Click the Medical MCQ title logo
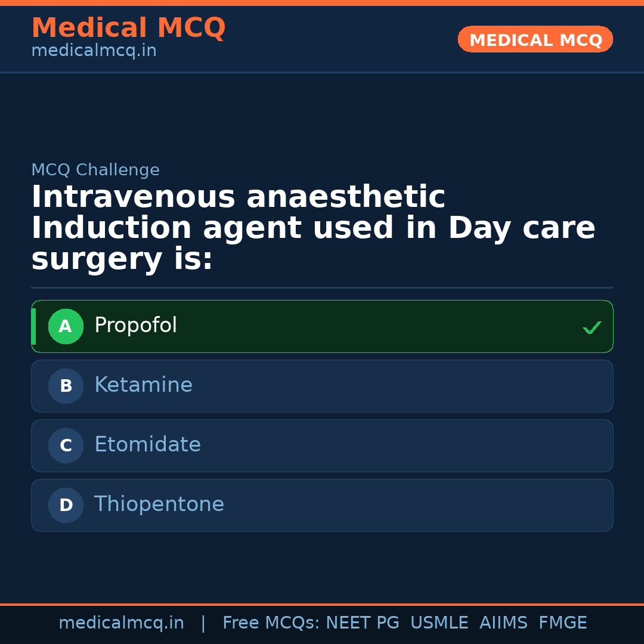The image size is (644, 644). click(128, 28)
